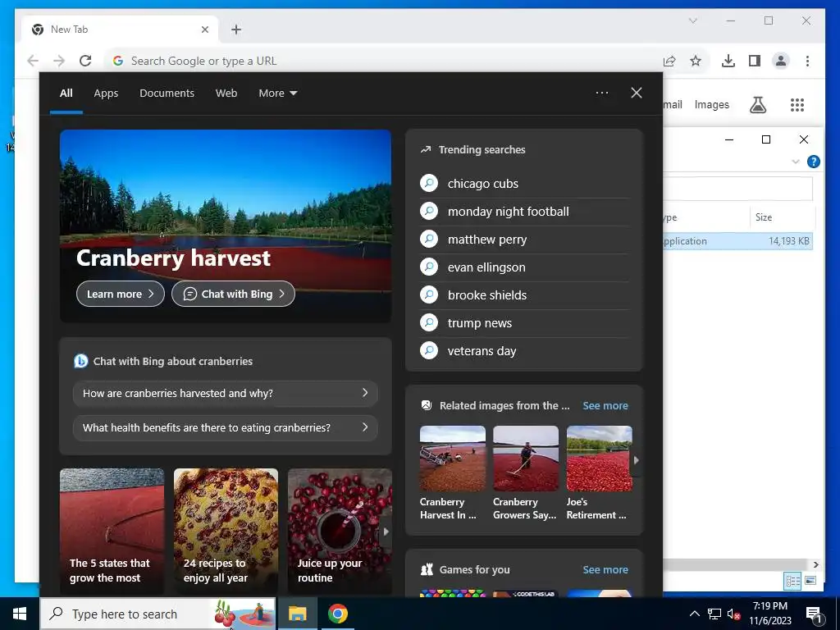This screenshot has height=630, width=840.
Task: Click the Chat with Bing button
Action: (233, 294)
